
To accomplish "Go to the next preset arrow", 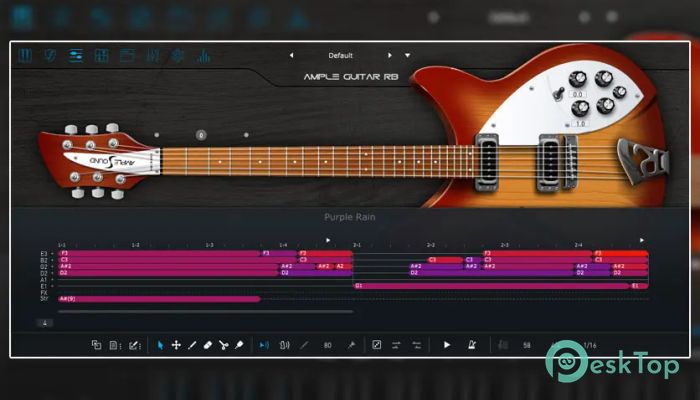I will pos(390,55).
